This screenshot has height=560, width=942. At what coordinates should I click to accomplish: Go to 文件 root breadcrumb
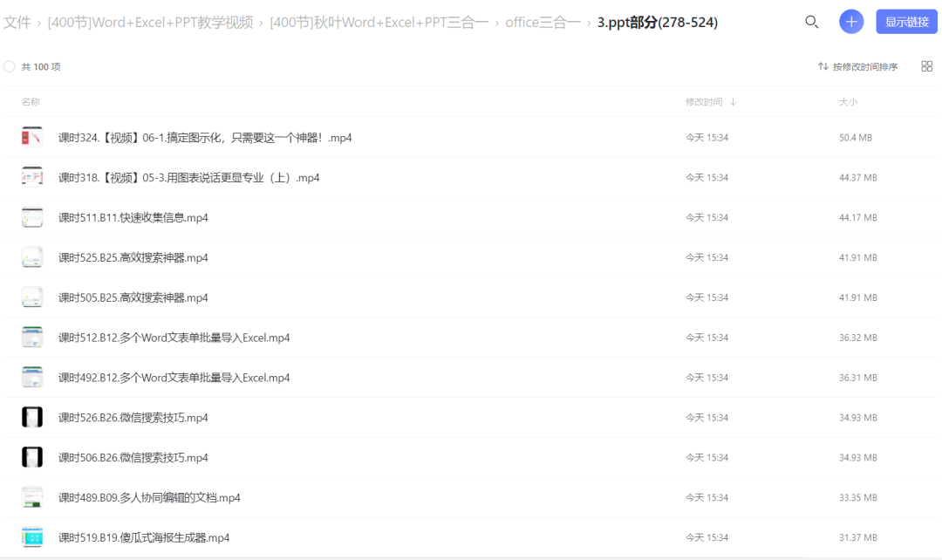17,22
